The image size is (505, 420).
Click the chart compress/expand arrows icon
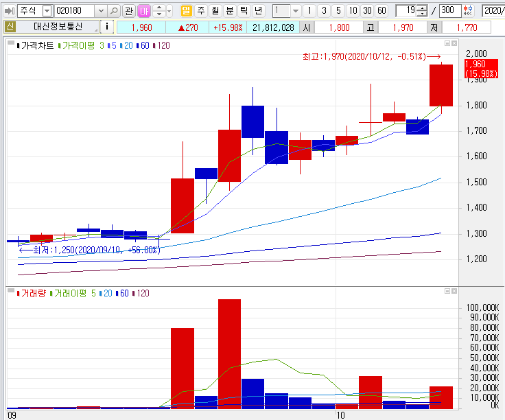468,11
